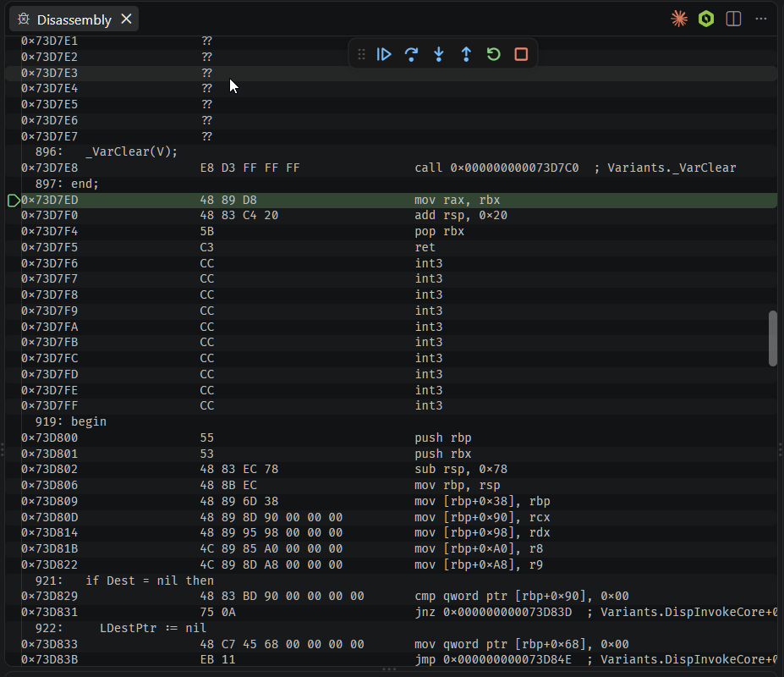The height and width of the screenshot is (677, 784).
Task: Select the mov rax, rbx instruction
Action: click(457, 201)
